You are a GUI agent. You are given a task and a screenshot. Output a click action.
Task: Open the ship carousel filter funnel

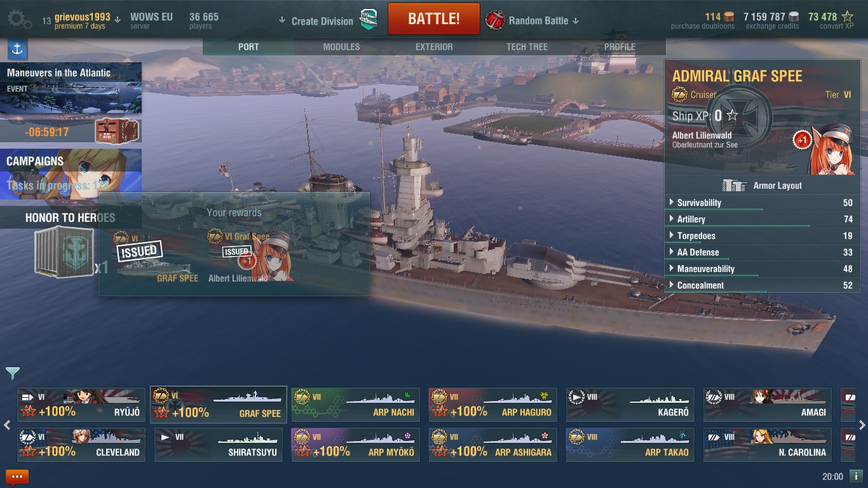13,373
